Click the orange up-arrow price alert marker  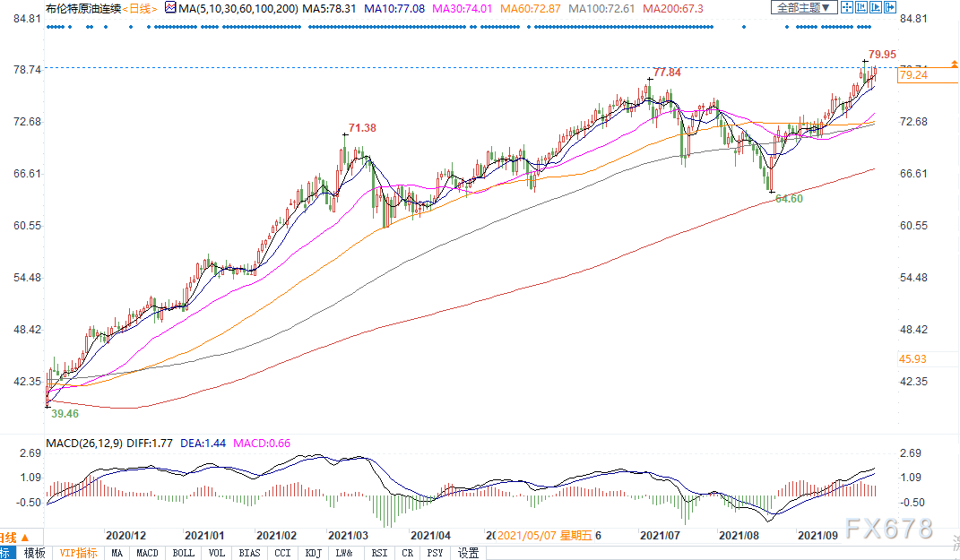click(955, 63)
